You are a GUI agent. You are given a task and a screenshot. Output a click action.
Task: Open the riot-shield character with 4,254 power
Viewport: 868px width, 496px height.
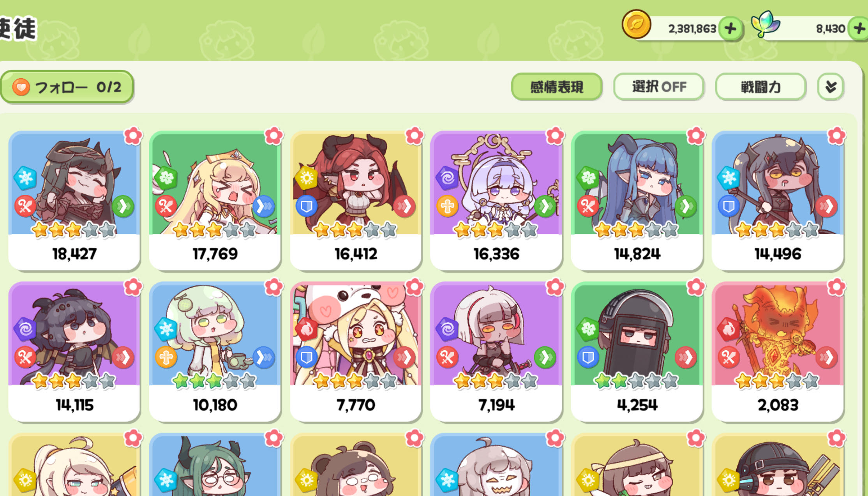coord(637,352)
